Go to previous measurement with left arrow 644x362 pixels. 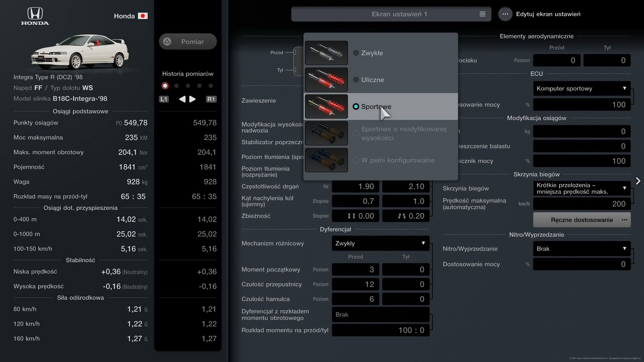182,99
